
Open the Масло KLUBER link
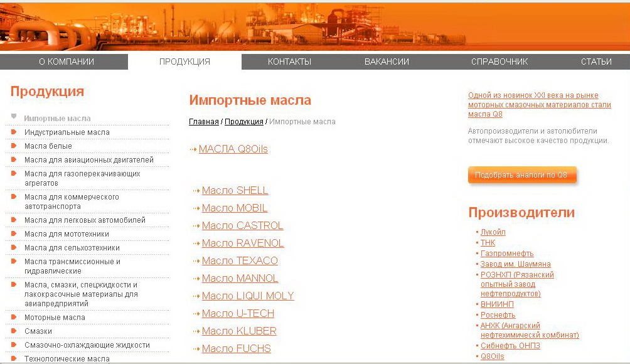point(239,331)
